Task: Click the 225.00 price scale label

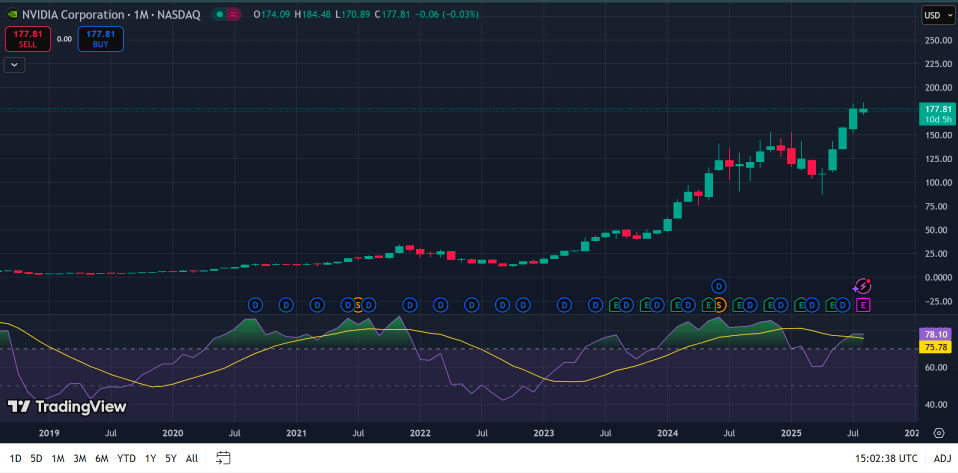Action: click(938, 64)
